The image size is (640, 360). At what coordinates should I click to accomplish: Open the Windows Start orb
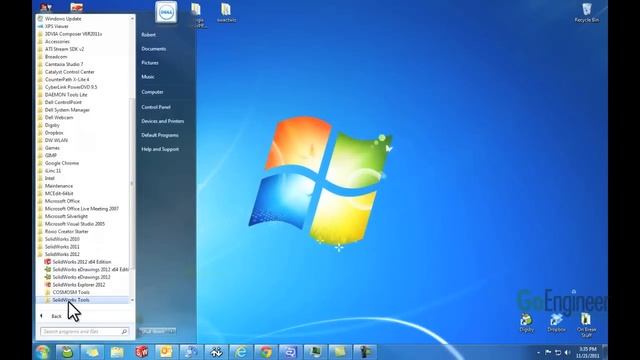(43, 352)
